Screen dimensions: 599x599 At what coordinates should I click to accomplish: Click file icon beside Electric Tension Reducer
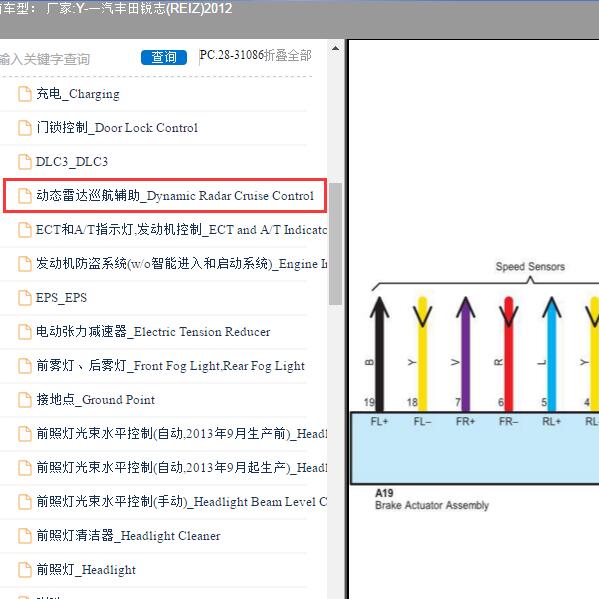[x=25, y=332]
